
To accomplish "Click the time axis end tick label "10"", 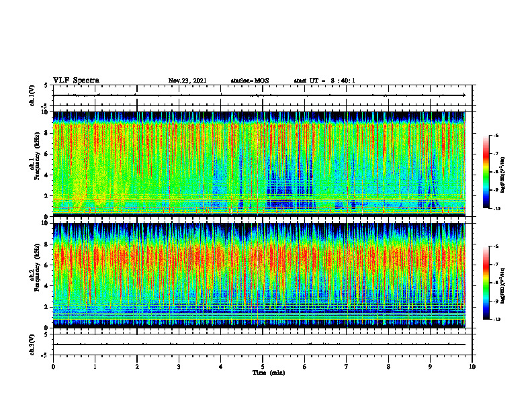I will [472, 367].
